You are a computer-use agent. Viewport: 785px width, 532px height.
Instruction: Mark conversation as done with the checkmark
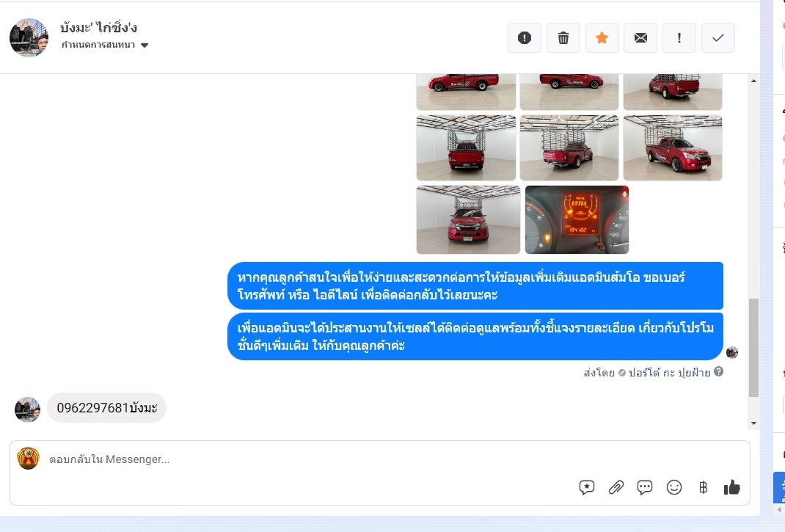pos(718,37)
